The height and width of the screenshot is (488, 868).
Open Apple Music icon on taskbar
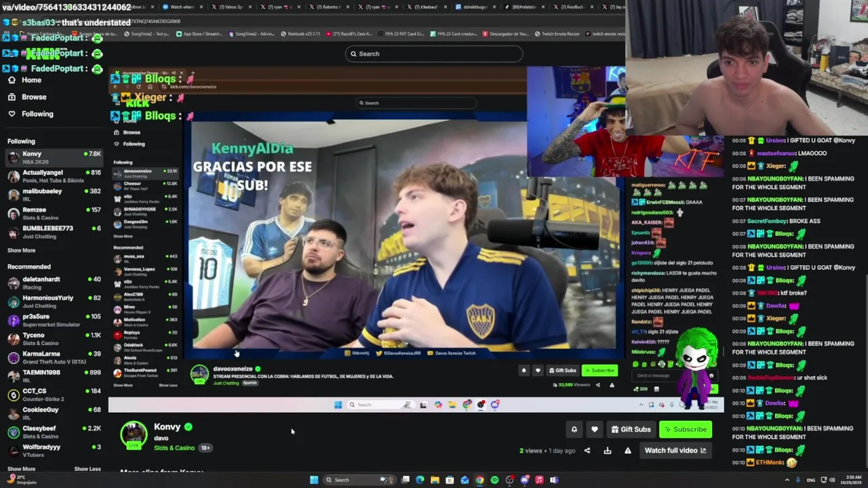(539, 480)
